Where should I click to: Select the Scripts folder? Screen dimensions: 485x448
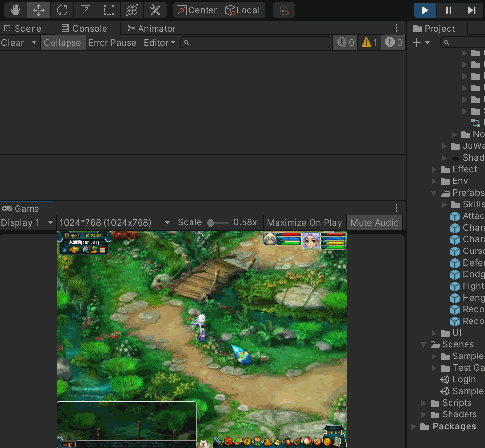pyautogui.click(x=451, y=403)
